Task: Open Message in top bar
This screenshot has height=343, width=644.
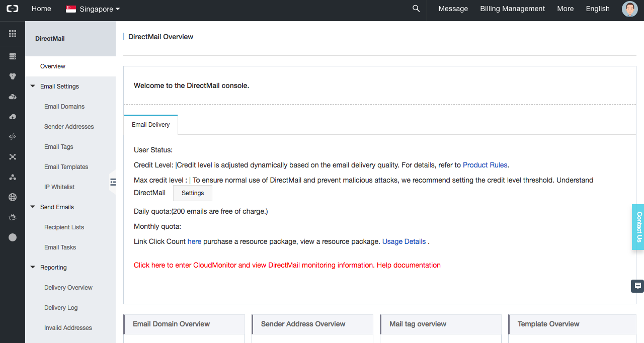Action: coord(453,9)
